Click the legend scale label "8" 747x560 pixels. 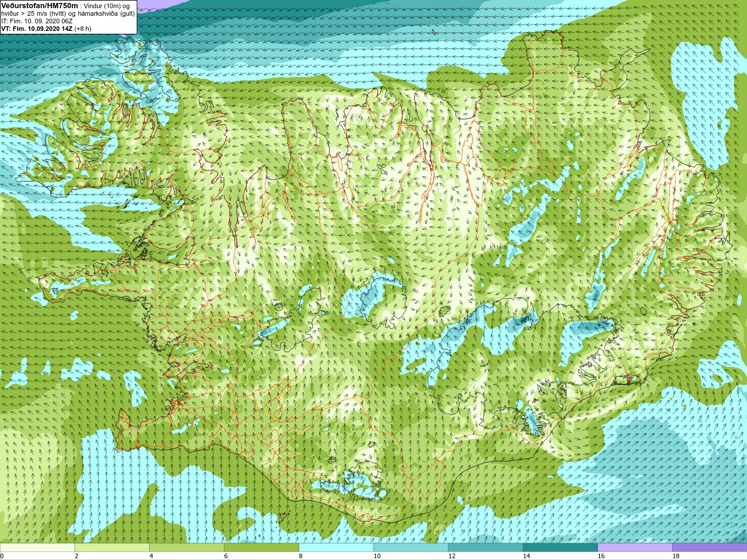tap(301, 556)
